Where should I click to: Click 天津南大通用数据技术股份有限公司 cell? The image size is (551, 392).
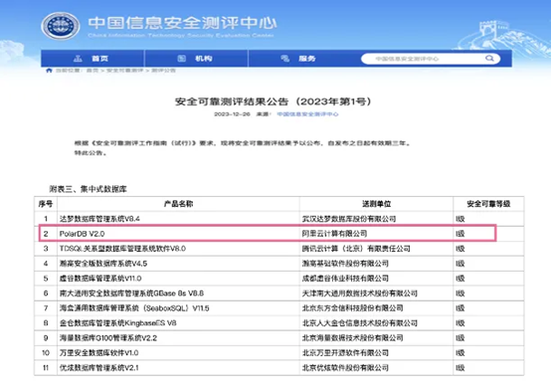pos(376,294)
